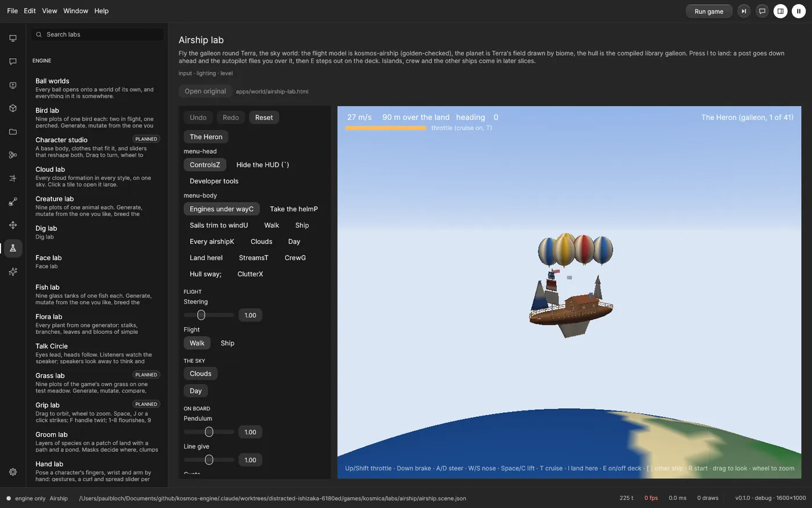Image resolution: width=812 pixels, height=508 pixels.
Task: Toggle Clutter option in menu-body
Action: 250,274
